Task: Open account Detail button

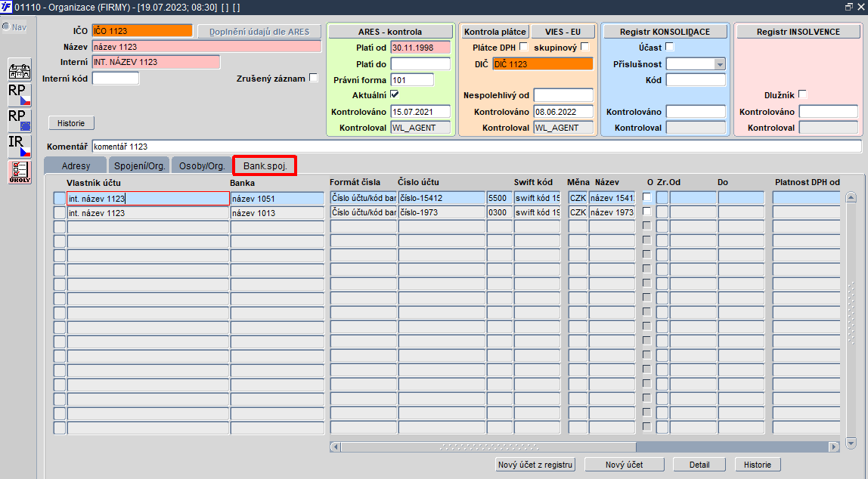Action: (x=699, y=465)
